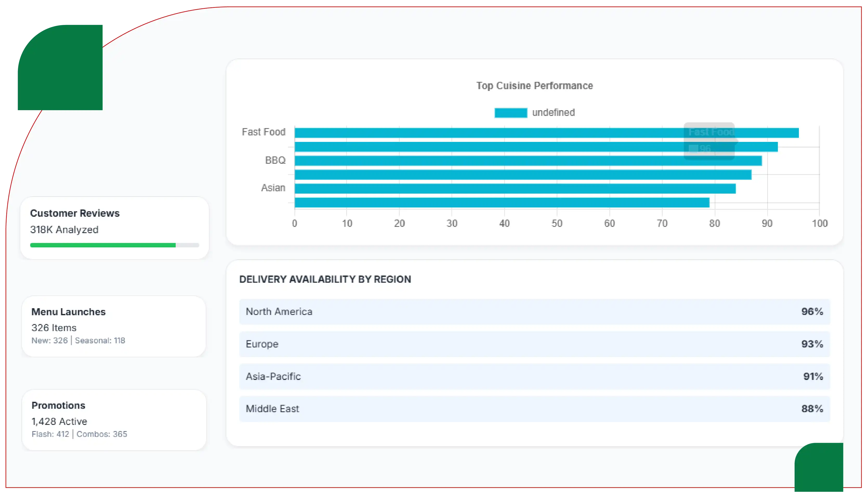Click the '326 Items' value
Screen dimensions: 868x494
pos(54,328)
